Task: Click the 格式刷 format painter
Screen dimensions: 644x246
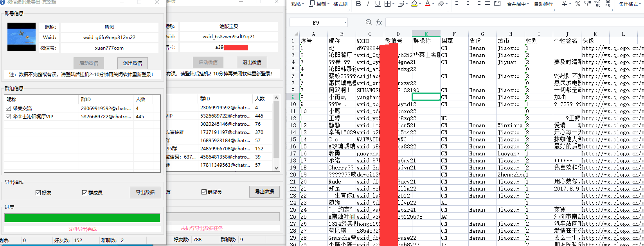Action: click(340, 4)
